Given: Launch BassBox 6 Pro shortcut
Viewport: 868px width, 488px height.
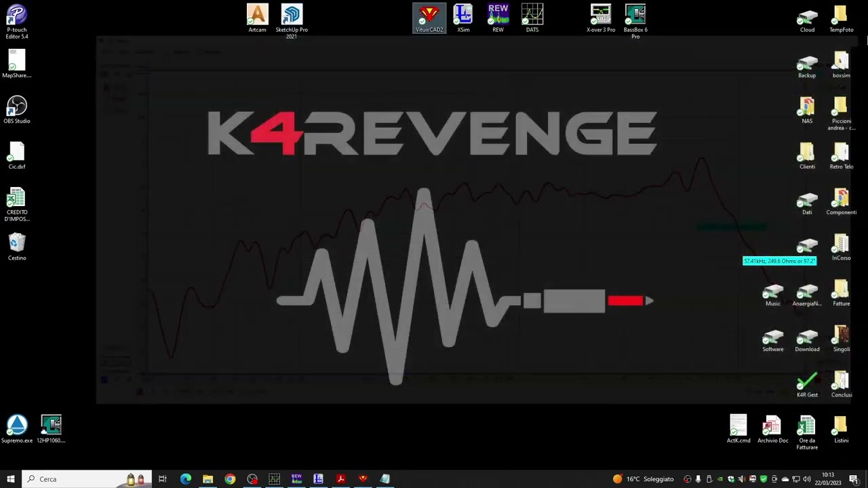Looking at the screenshot, I should [635, 21].
